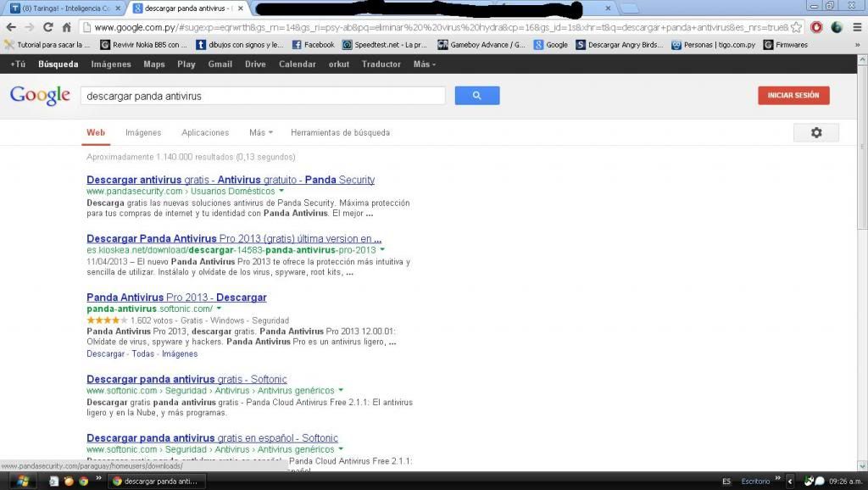Open Descargar panda antivirus gratis en español result
Image resolution: width=868 pixels, height=490 pixels.
tap(212, 438)
